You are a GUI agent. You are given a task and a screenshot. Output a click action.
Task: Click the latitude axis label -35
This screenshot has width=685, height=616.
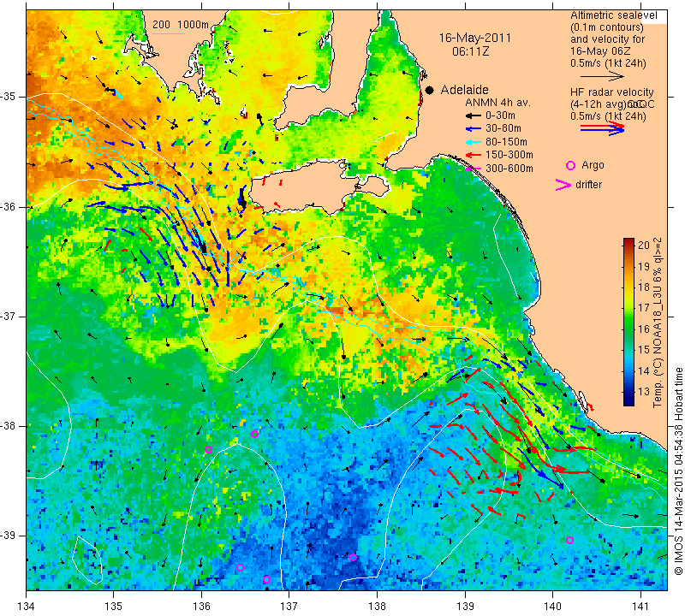[x=9, y=97]
